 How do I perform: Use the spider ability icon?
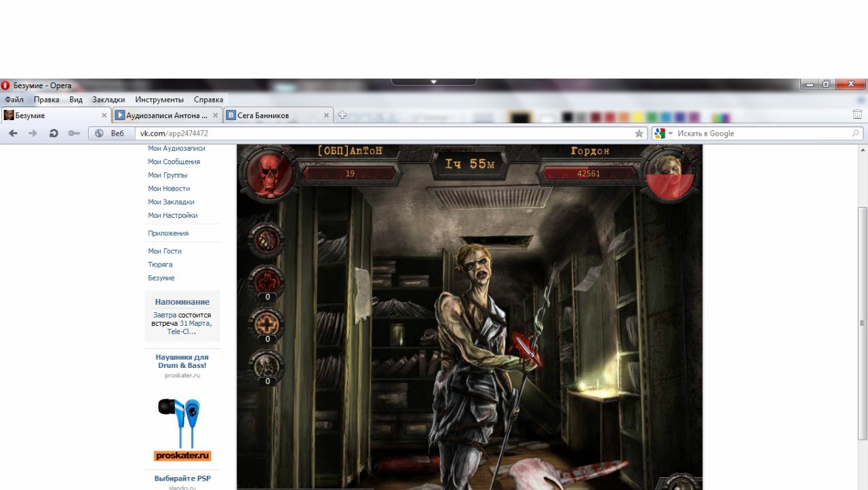click(x=267, y=366)
